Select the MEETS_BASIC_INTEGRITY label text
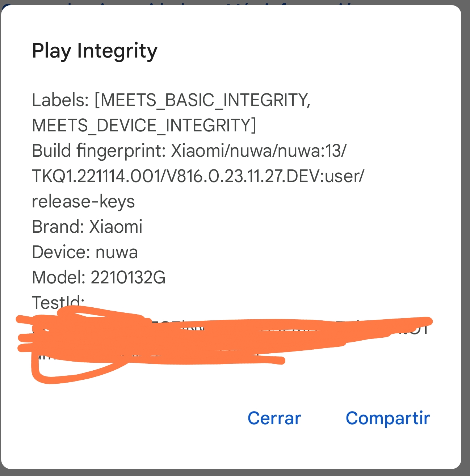The image size is (470, 476). (205, 100)
